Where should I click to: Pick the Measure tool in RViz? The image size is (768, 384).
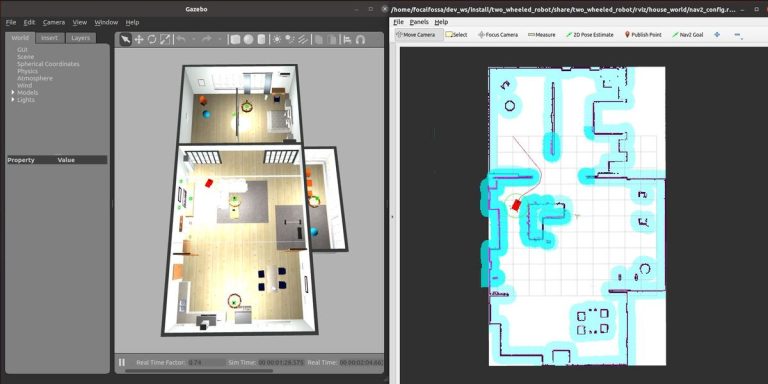point(542,35)
